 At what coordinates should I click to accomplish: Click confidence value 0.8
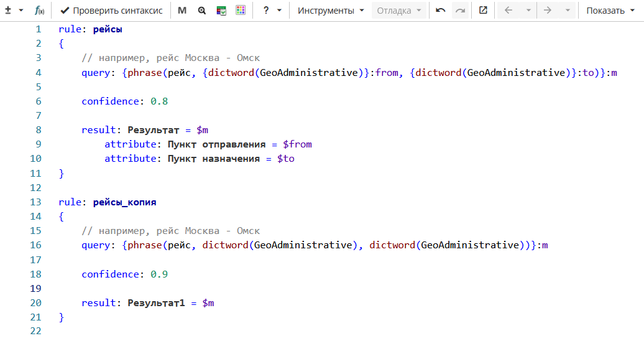coord(159,101)
